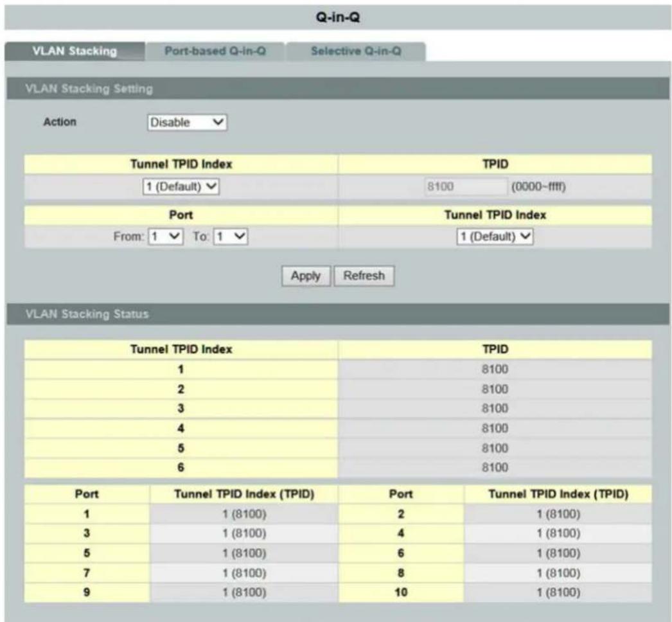Click the Port 2 cell in status table
The image size is (672, 622).
tap(401, 514)
